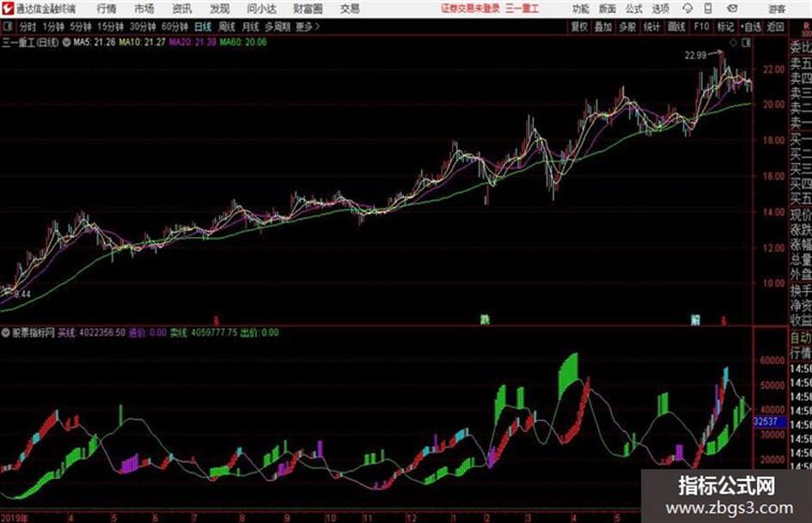Click the 证券交易未登录 login link
Viewport: 812px width, 523px height.
pos(470,9)
